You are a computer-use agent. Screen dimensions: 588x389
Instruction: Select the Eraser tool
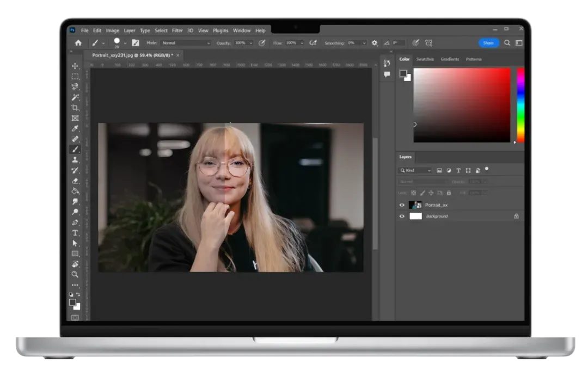[x=75, y=181]
